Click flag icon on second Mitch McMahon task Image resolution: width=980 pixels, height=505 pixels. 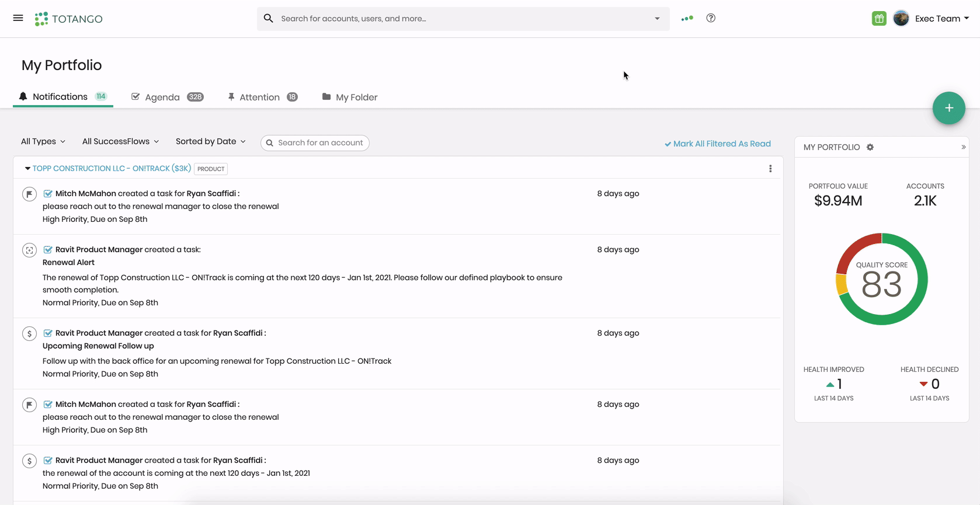pos(29,405)
